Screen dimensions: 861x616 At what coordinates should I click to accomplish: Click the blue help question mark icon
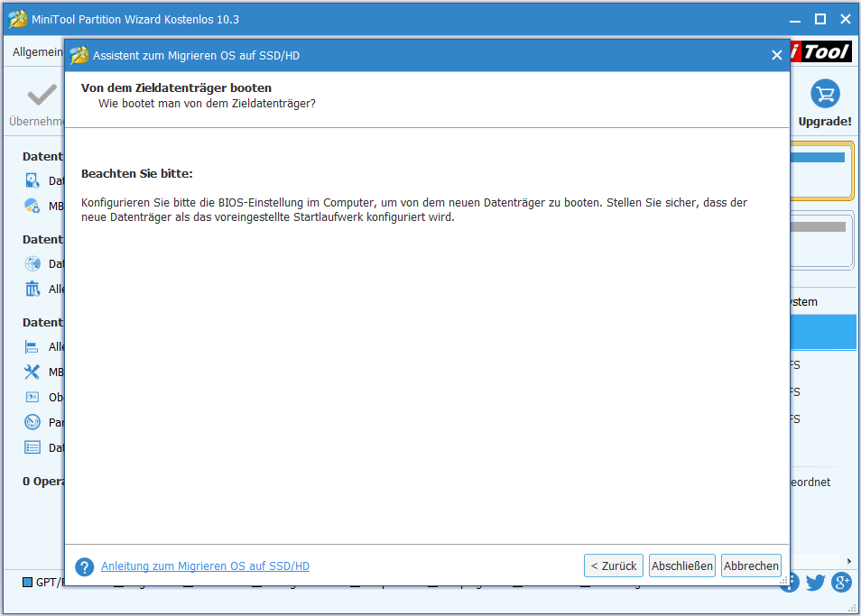pos(85,566)
